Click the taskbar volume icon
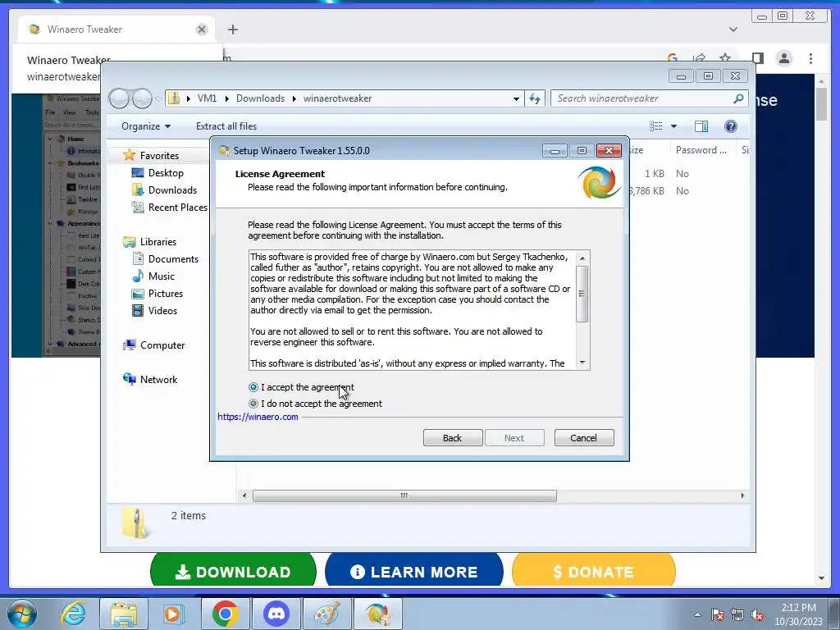Image resolution: width=840 pixels, height=630 pixels. tap(757, 615)
